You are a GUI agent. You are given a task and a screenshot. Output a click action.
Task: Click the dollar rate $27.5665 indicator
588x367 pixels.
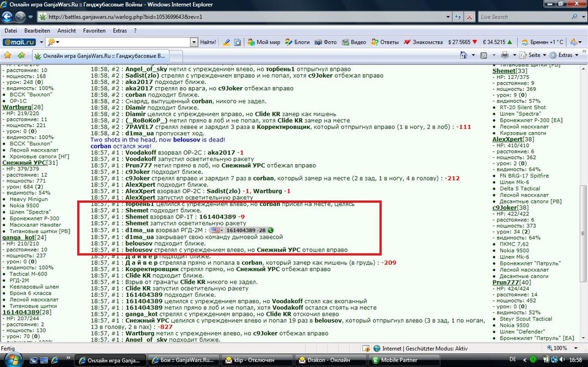click(x=462, y=42)
